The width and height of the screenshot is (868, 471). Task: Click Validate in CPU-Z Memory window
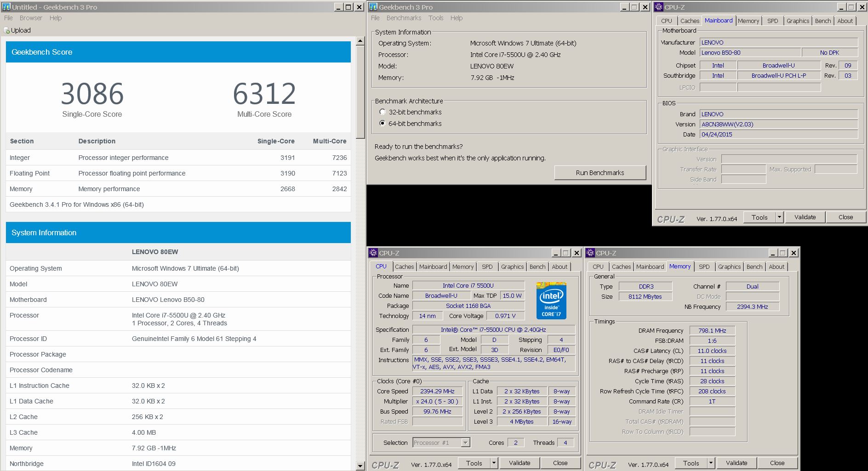coord(737,463)
